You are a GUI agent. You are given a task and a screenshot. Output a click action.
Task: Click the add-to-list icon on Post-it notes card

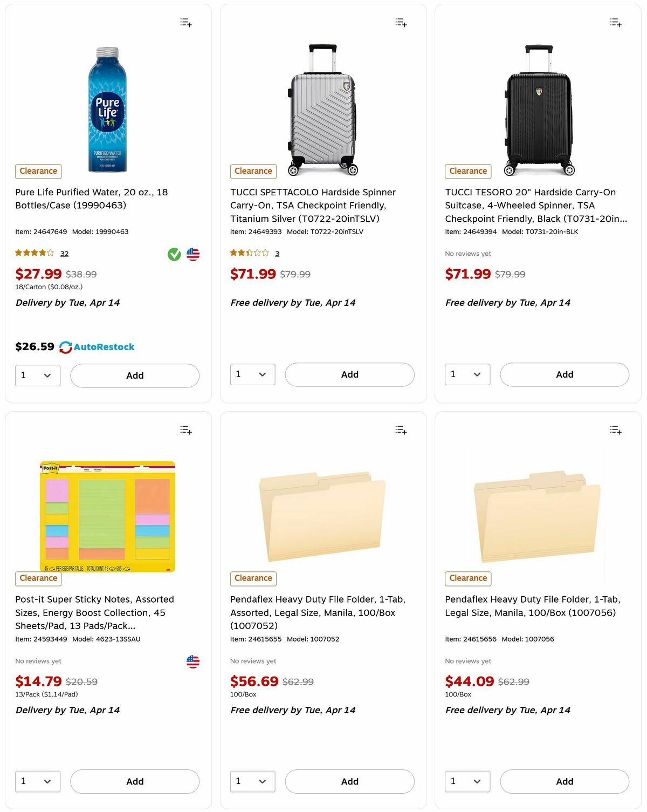(x=185, y=429)
